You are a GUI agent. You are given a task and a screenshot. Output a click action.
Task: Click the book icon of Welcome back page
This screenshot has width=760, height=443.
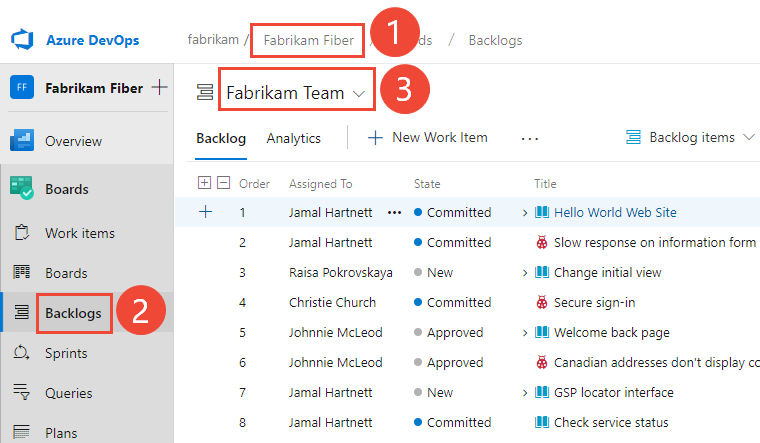(x=542, y=332)
